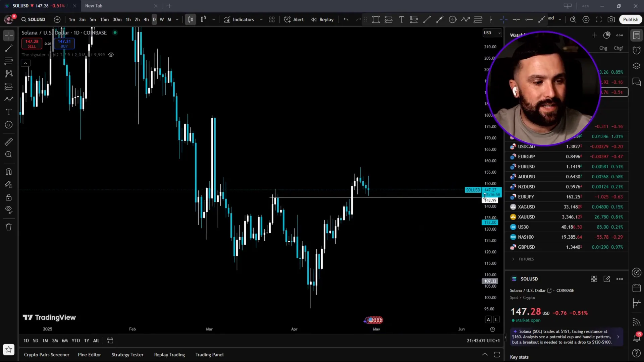Viewport: 644px width, 362px height.
Task: Expand the favorite indicators dropdown arrow
Action: pyautogui.click(x=261, y=19)
